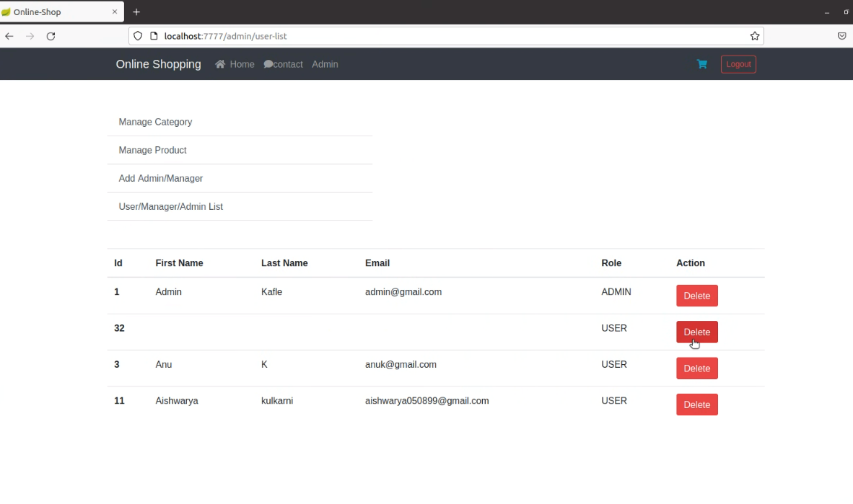Delete the user with Id 32
This screenshot has width=853, height=504.
pyautogui.click(x=696, y=332)
